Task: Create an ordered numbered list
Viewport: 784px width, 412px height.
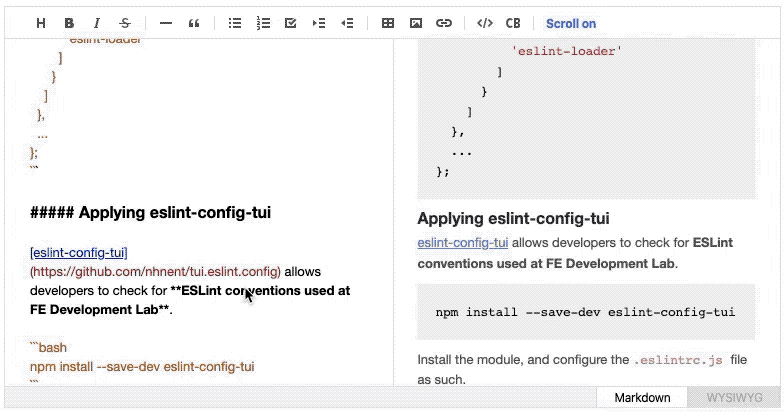Action: point(263,23)
